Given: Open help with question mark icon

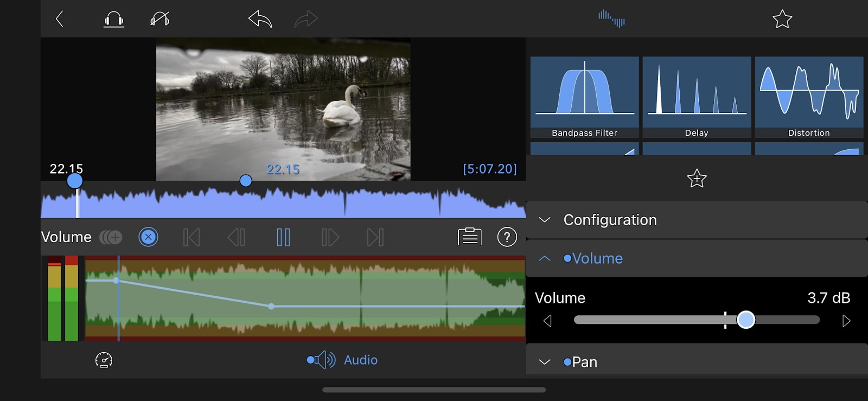Looking at the screenshot, I should 507,237.
